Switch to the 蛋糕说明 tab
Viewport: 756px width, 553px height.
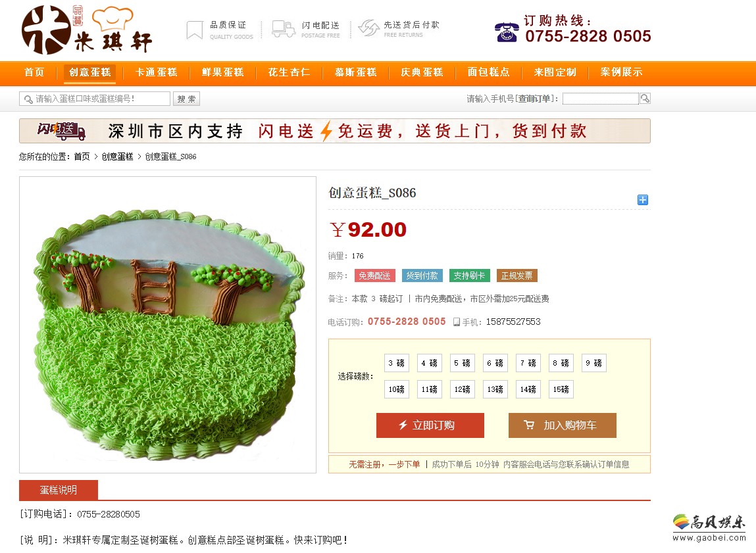pos(59,490)
